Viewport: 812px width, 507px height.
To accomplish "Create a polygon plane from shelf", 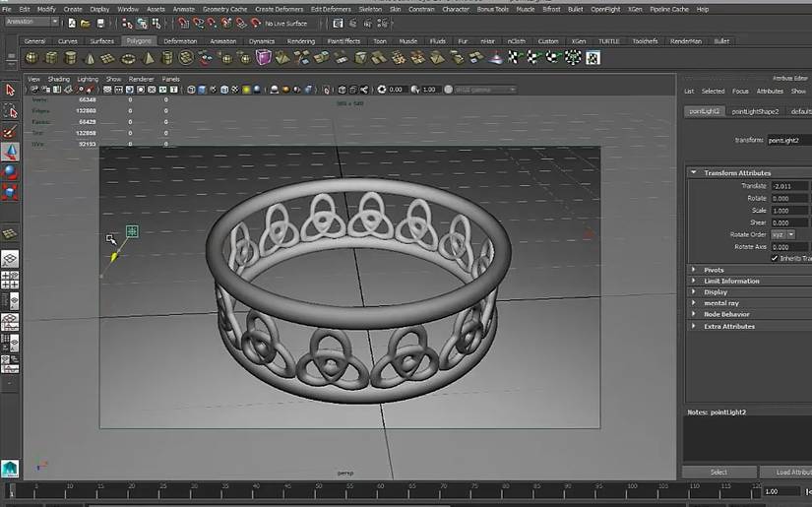I will (x=107, y=57).
